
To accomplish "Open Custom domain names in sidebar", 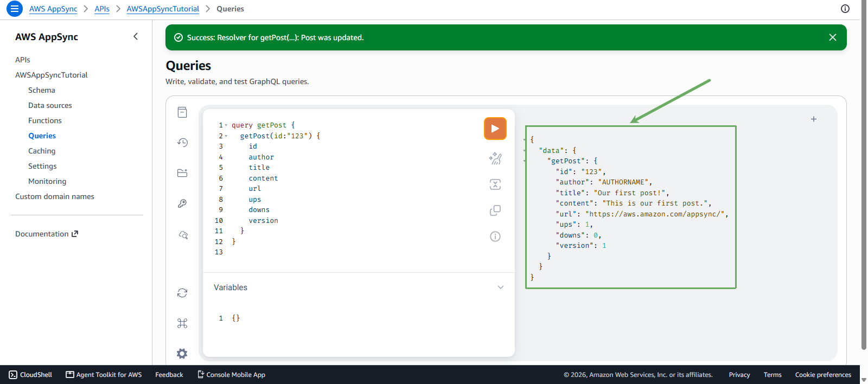I will coord(55,196).
